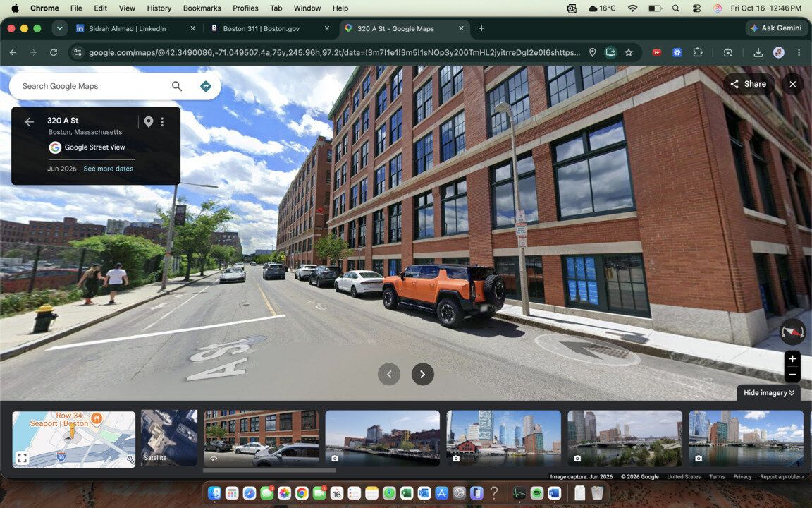Click the Street View compass
This screenshot has height=508, width=812.
click(x=792, y=332)
